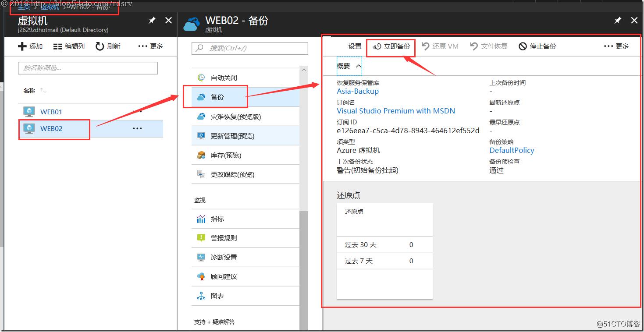Click the 刷新 refresh icon
Image resolution: width=644 pixels, height=332 pixels.
coord(100,46)
